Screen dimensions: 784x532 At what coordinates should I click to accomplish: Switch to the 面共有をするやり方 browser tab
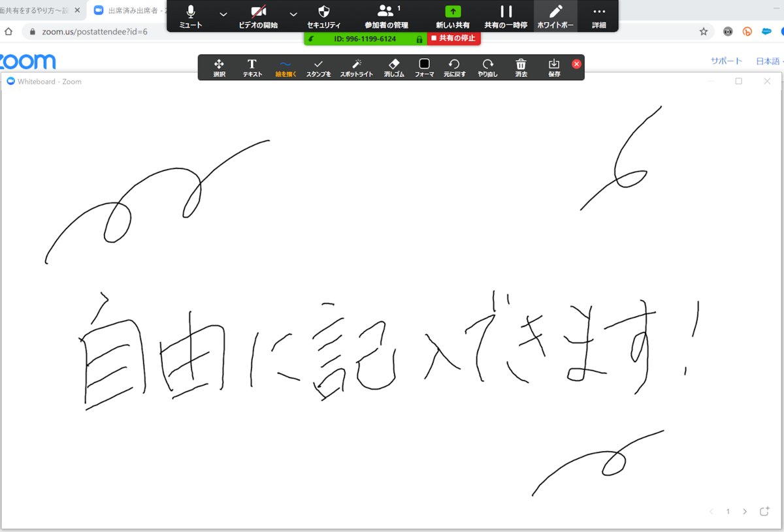pyautogui.click(x=34, y=10)
